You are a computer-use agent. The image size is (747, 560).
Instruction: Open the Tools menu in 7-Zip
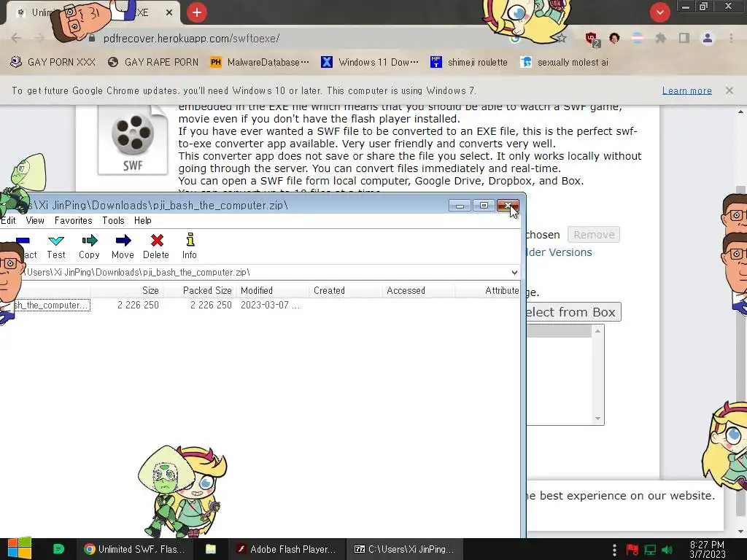click(x=113, y=220)
